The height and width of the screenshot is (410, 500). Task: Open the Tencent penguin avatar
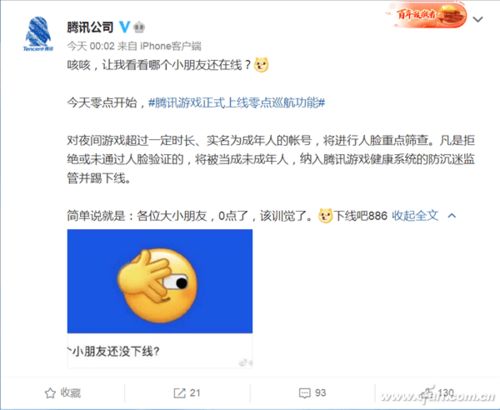click(38, 34)
